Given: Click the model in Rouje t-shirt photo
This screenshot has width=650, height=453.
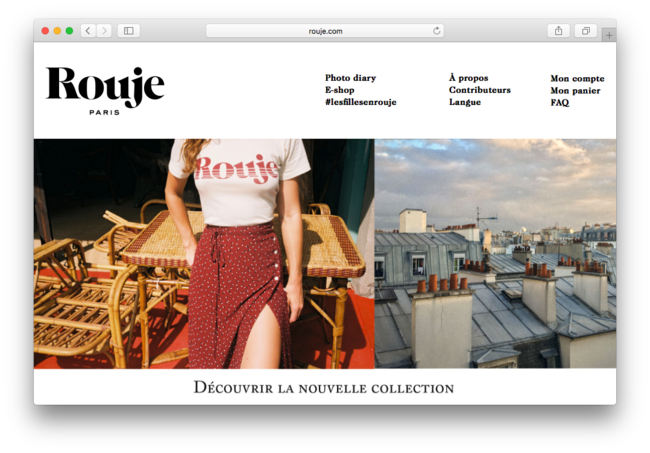Looking at the screenshot, I should pos(204,254).
